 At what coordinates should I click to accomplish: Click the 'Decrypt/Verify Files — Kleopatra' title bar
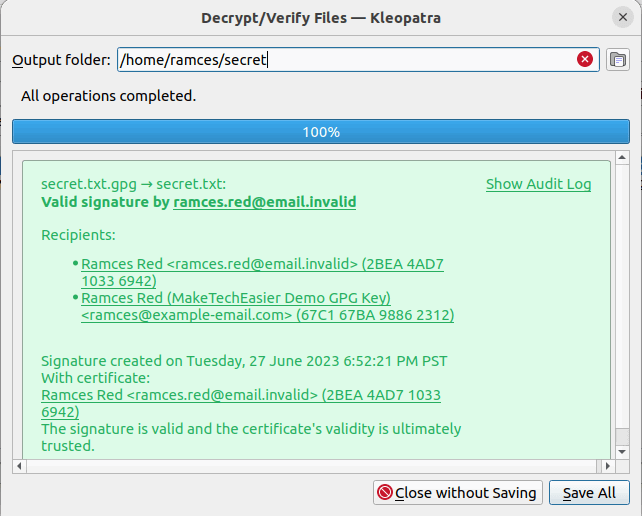pyautogui.click(x=320, y=17)
